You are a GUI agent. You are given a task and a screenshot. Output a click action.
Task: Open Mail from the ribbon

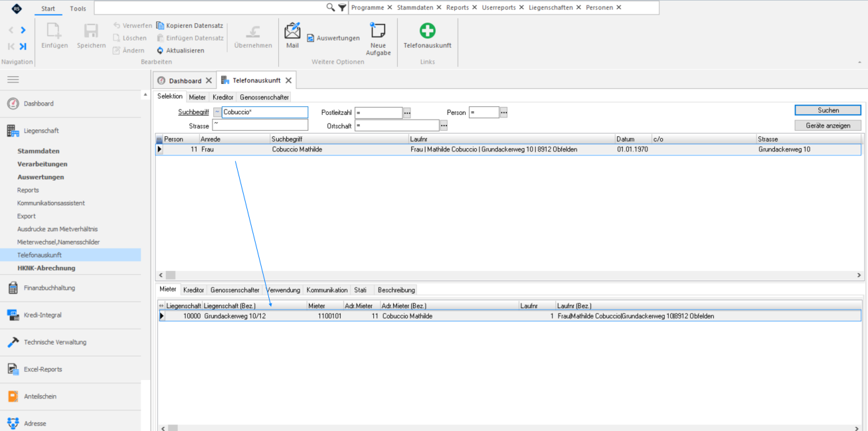pos(292,36)
